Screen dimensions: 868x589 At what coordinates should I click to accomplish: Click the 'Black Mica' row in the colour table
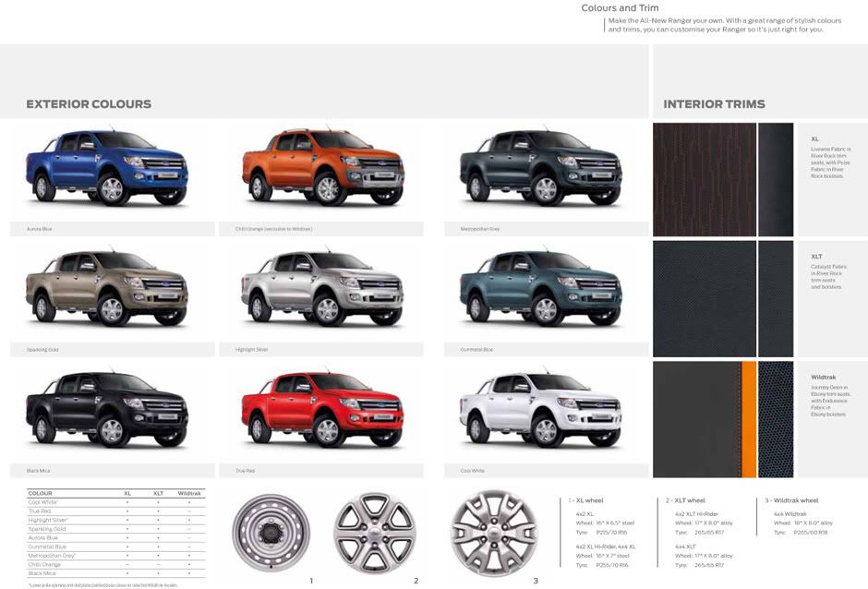coord(116,573)
